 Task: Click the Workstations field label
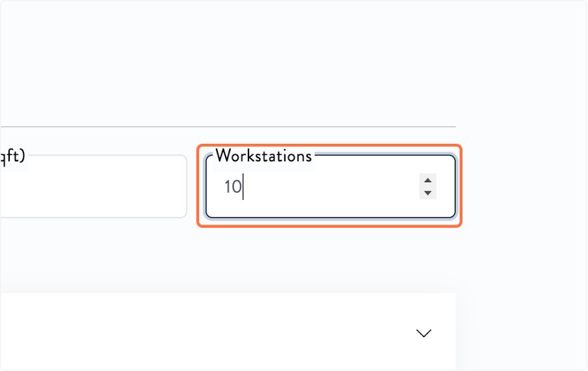click(x=263, y=156)
